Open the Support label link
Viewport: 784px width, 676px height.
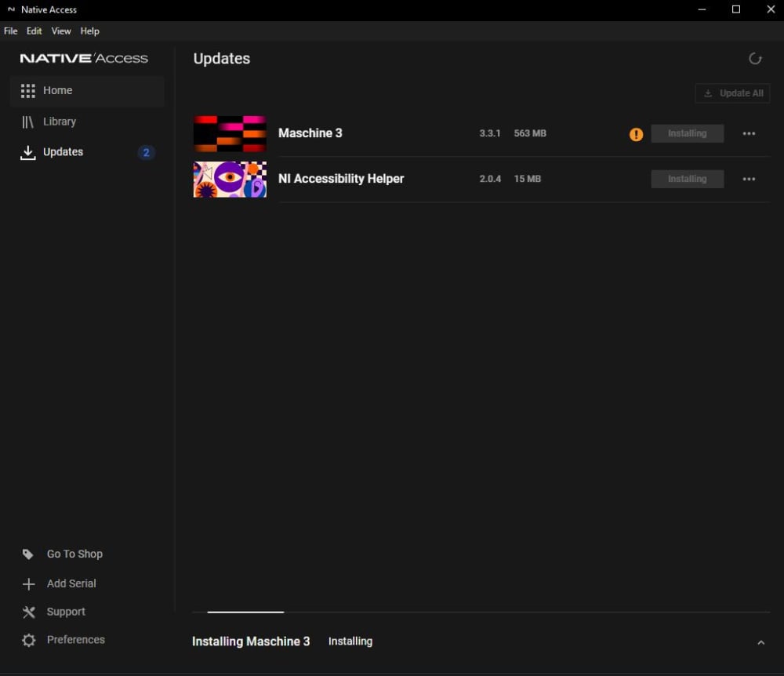pos(66,612)
